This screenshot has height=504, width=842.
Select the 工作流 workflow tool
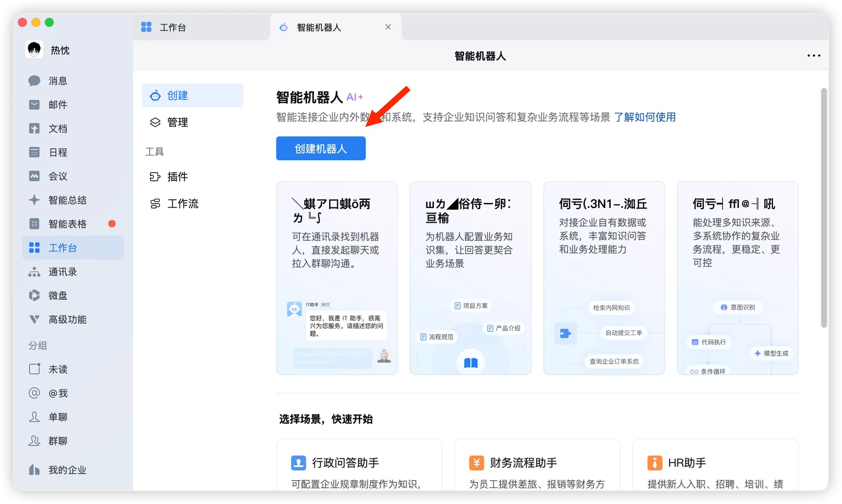[182, 203]
